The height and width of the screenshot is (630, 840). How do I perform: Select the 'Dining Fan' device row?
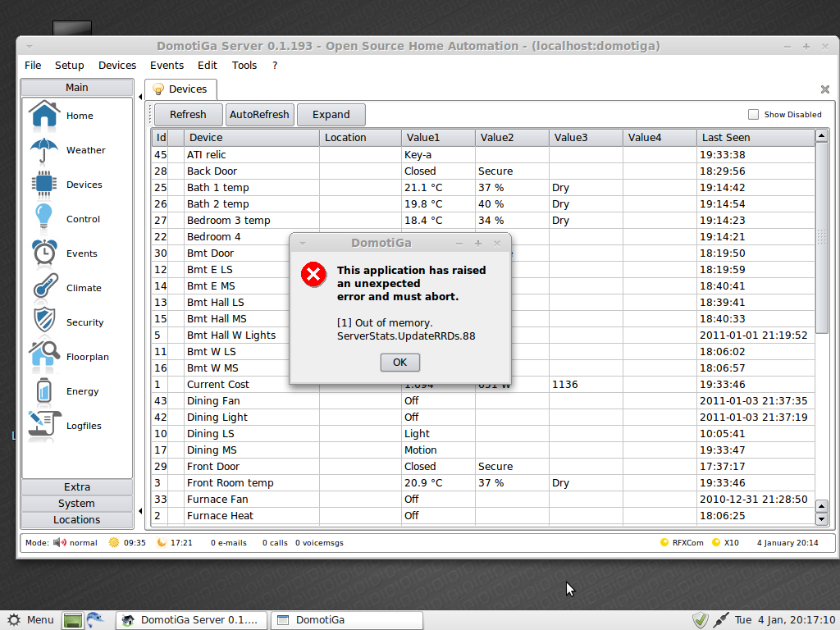coord(482,401)
